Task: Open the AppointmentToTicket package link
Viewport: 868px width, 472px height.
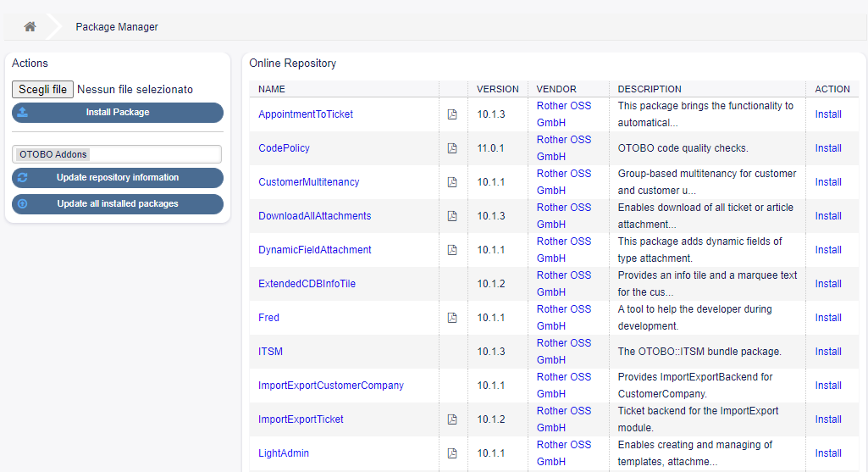Action: (x=306, y=114)
